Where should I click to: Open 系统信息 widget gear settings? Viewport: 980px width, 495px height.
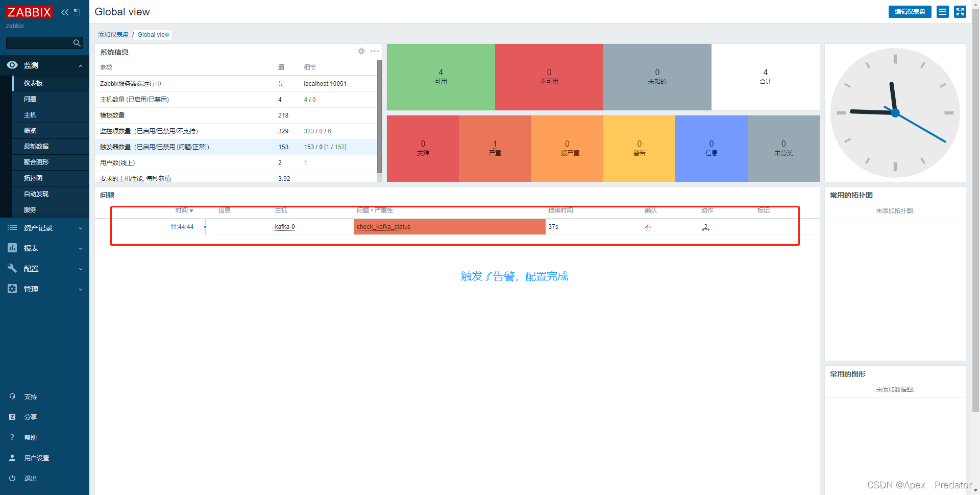[361, 51]
